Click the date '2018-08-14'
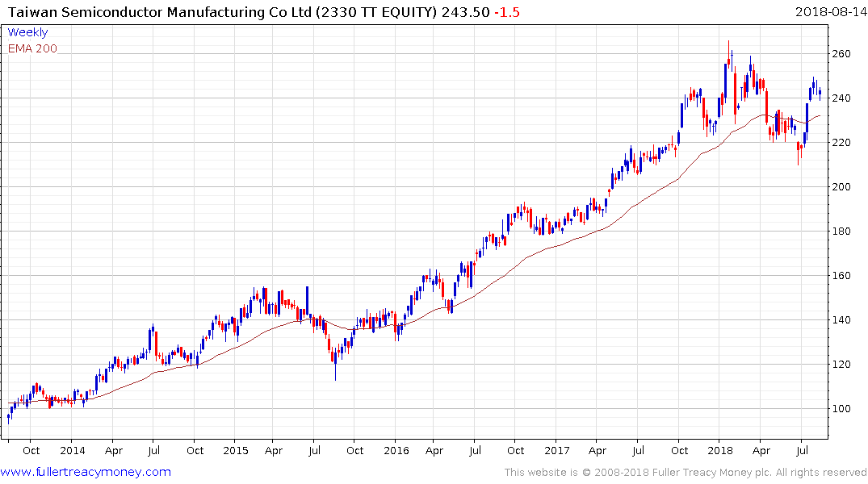The width and height of the screenshot is (868, 484). pos(830,11)
